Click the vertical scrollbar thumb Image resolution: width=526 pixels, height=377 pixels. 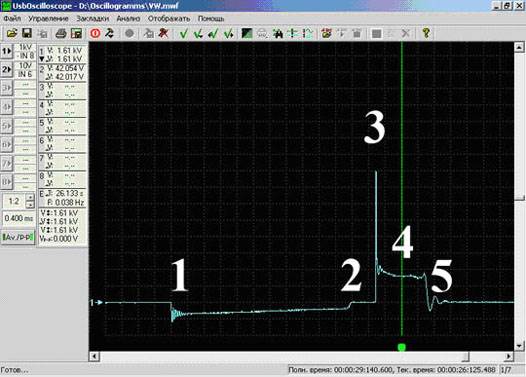click(x=519, y=198)
